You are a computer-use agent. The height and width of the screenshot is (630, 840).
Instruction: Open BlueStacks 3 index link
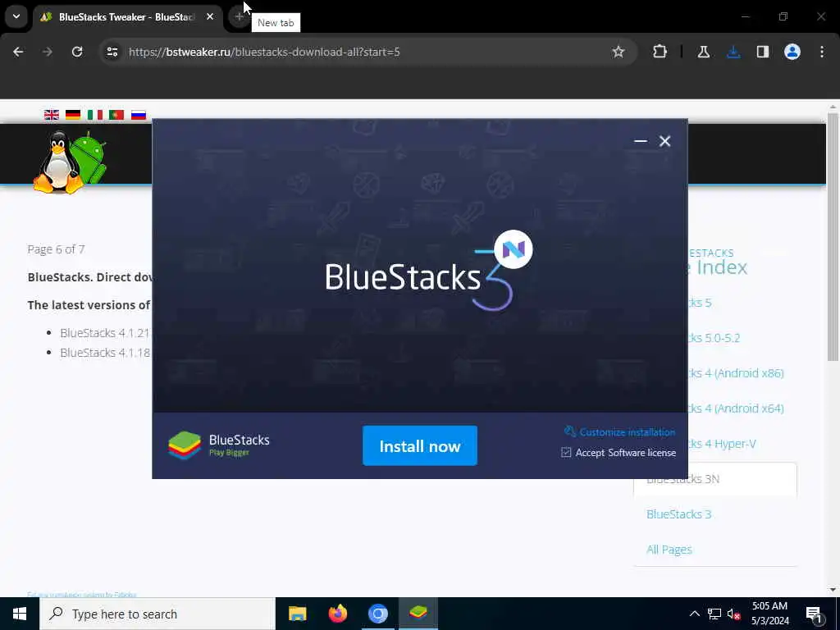(x=678, y=514)
